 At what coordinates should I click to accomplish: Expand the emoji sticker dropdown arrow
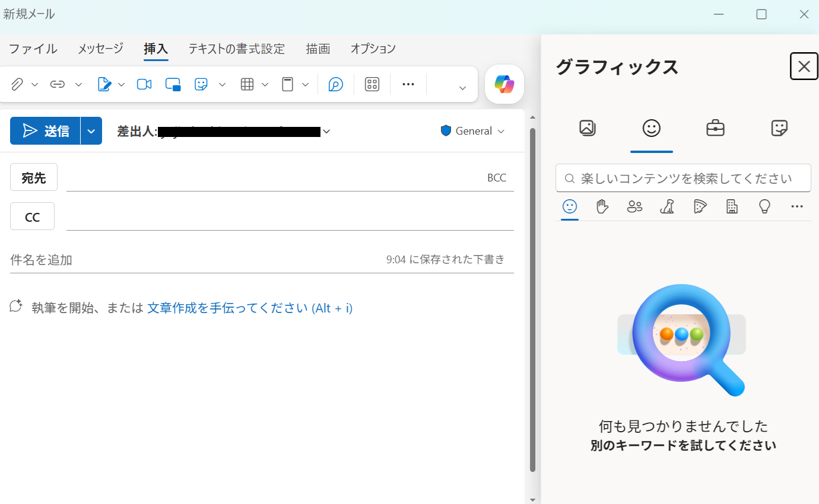pos(222,84)
